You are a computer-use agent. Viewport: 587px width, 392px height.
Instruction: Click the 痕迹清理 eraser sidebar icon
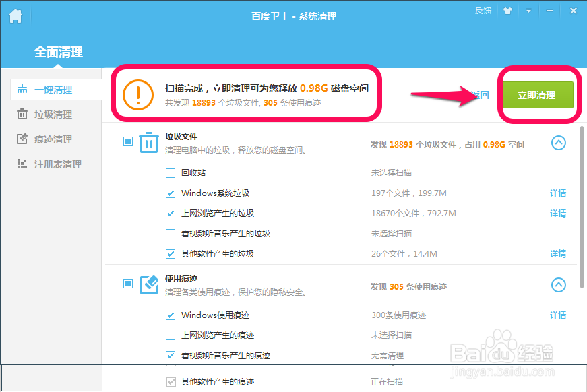(22, 139)
